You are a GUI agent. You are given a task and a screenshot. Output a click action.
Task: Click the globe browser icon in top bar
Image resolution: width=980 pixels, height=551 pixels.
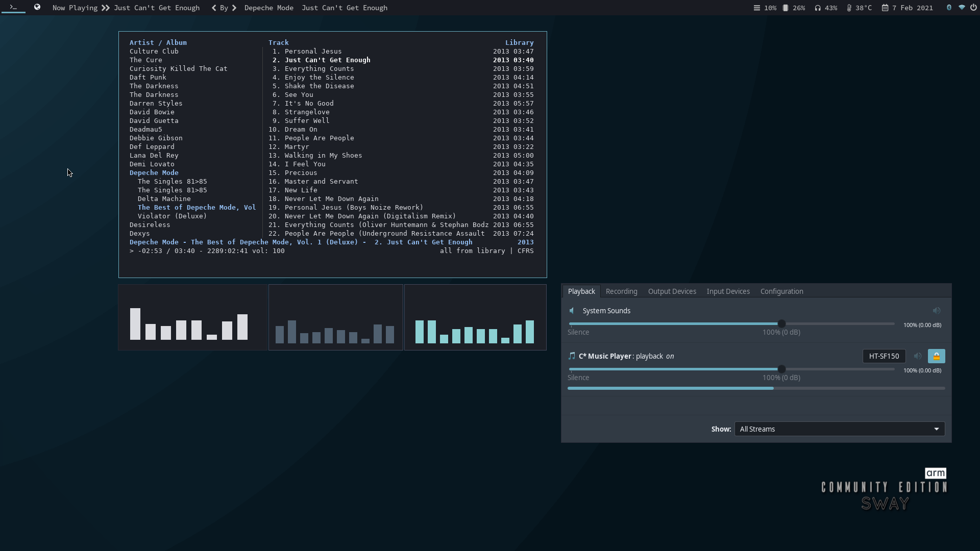click(37, 7)
